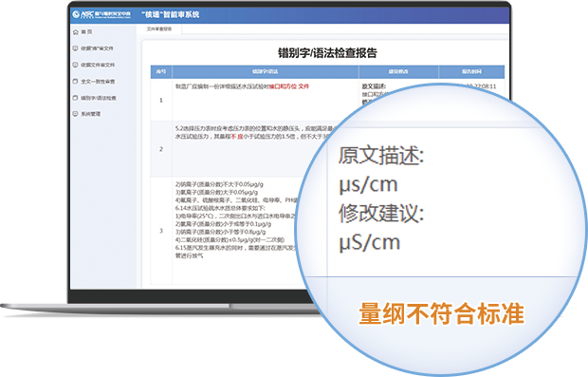Click the 报告时间 column header
The image size is (588, 377).
pos(471,71)
